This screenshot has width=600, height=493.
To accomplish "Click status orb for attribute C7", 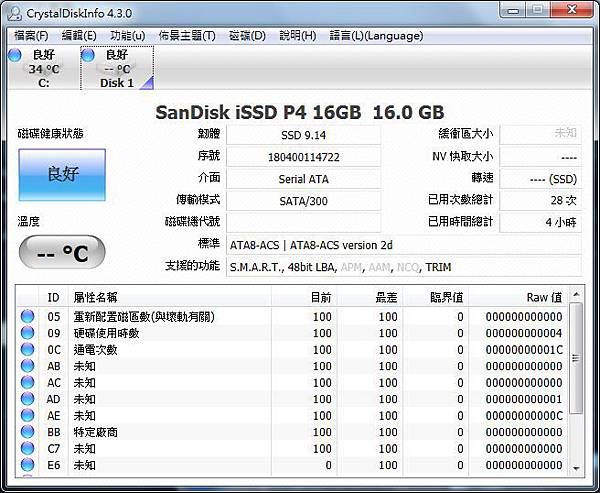I will point(27,448).
